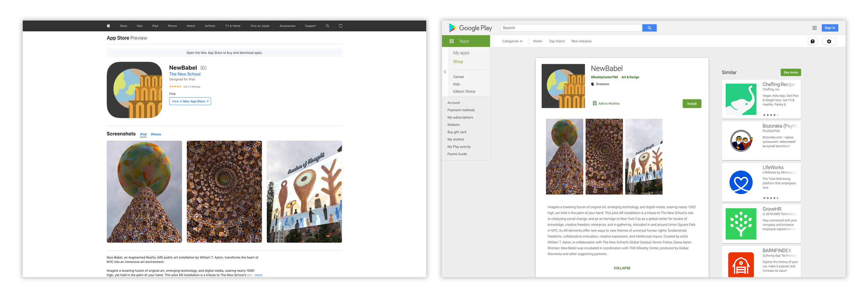Open Editors' Choice in sidebar
Viewport: 868px width, 301px height.
pyautogui.click(x=464, y=92)
